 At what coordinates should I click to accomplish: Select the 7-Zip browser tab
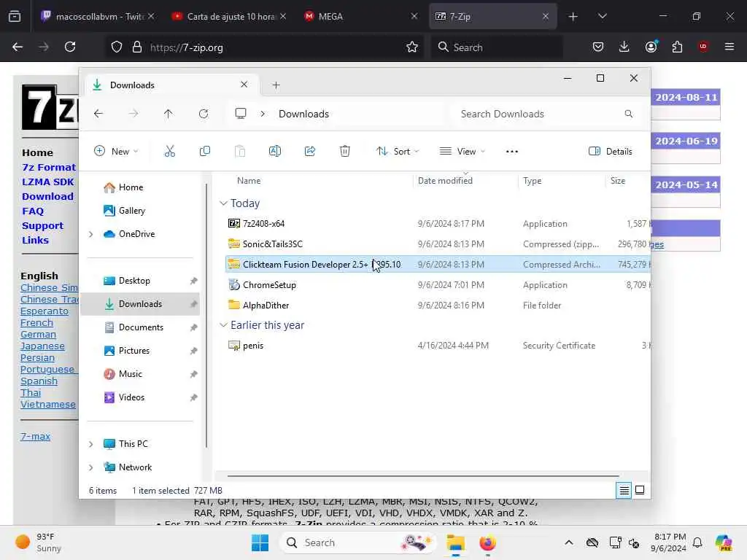click(492, 17)
